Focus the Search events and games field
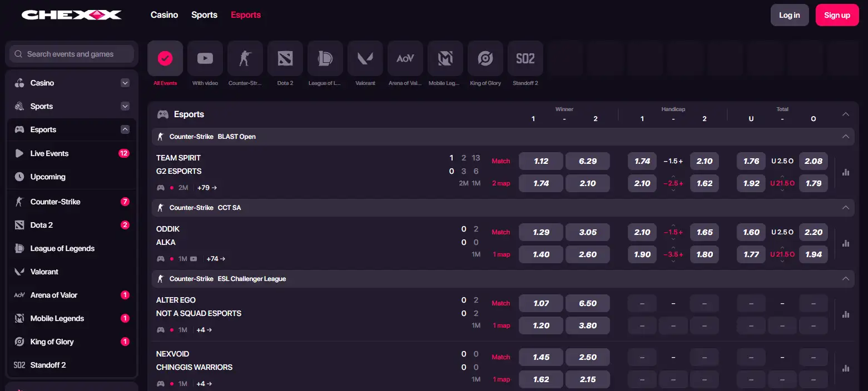The width and height of the screenshot is (868, 391). [x=72, y=54]
